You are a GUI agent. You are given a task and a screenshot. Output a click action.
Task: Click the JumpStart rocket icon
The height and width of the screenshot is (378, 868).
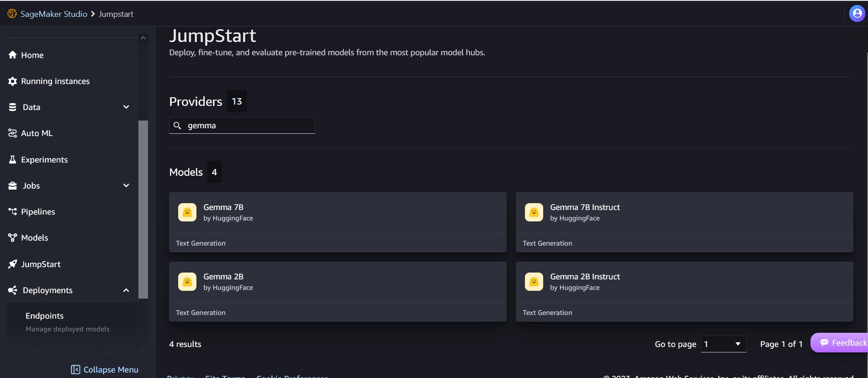[x=13, y=264]
